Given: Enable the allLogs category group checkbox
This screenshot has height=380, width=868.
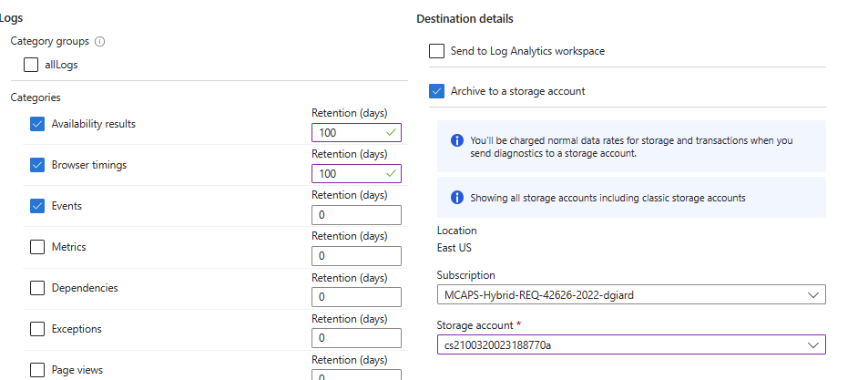Looking at the screenshot, I should (x=31, y=65).
